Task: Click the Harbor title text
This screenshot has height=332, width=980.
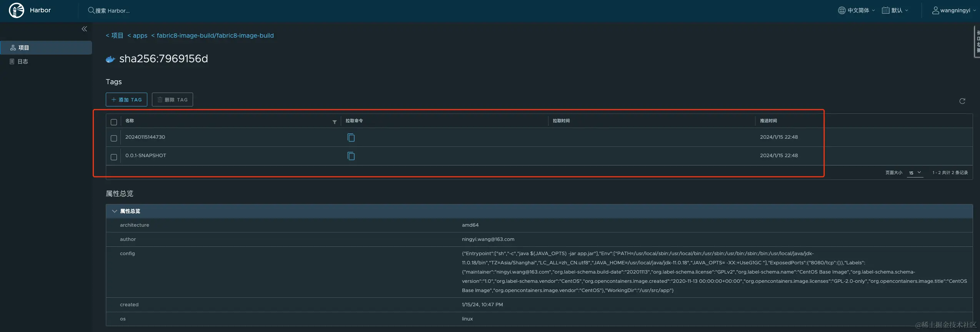Action: 40,10
